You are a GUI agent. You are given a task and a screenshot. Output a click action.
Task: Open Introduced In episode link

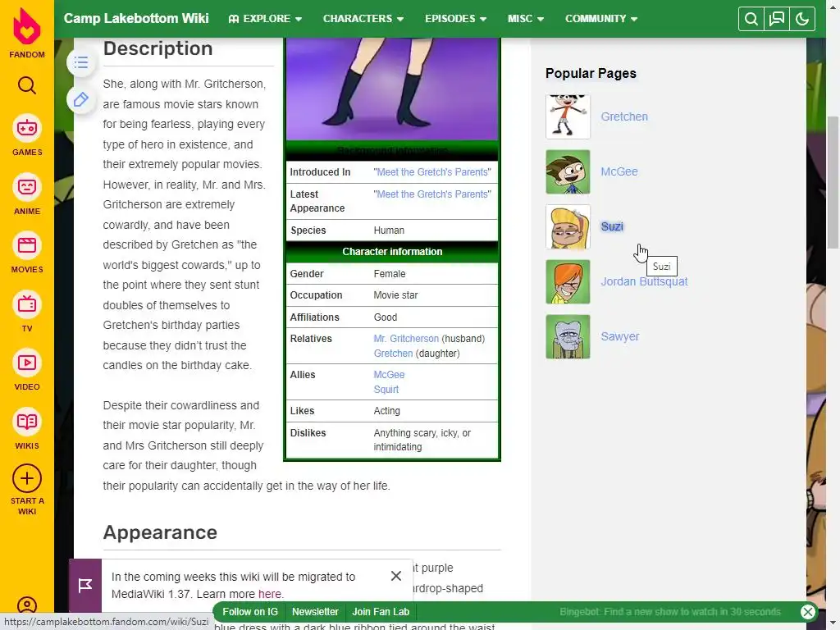click(x=432, y=172)
